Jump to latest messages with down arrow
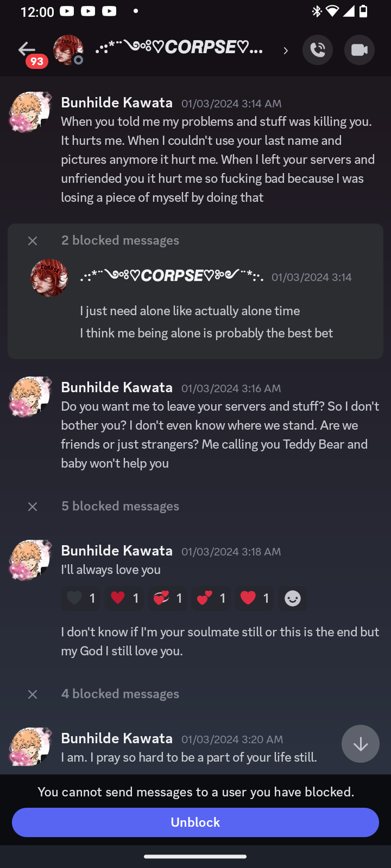 [361, 744]
